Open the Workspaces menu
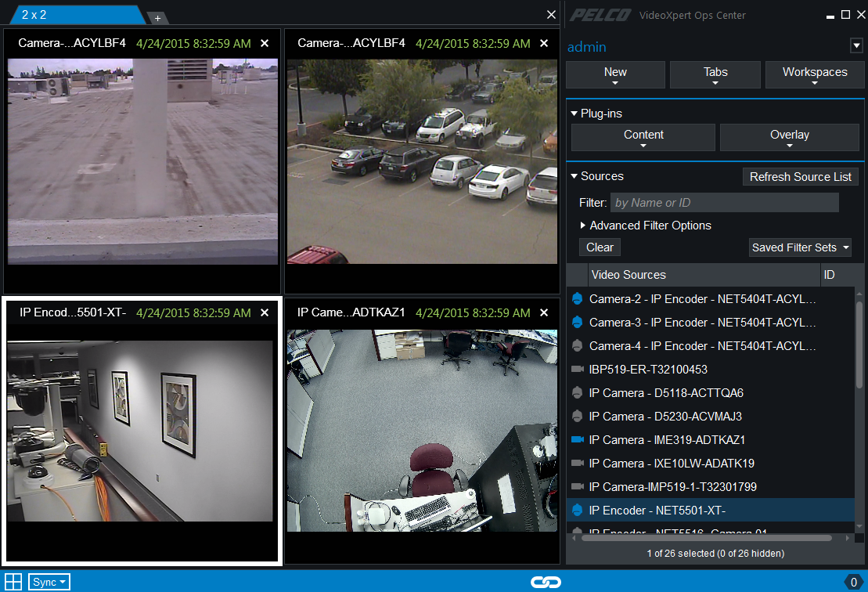 (x=815, y=74)
